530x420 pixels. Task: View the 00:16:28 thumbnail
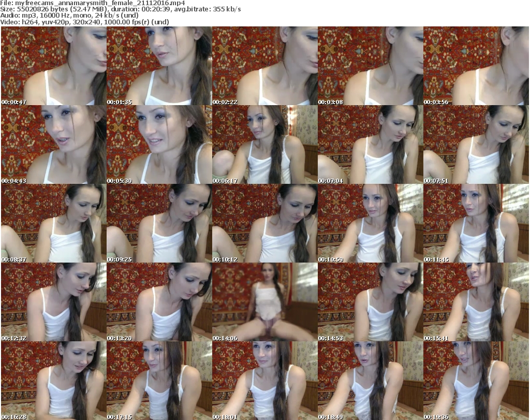click(x=54, y=381)
